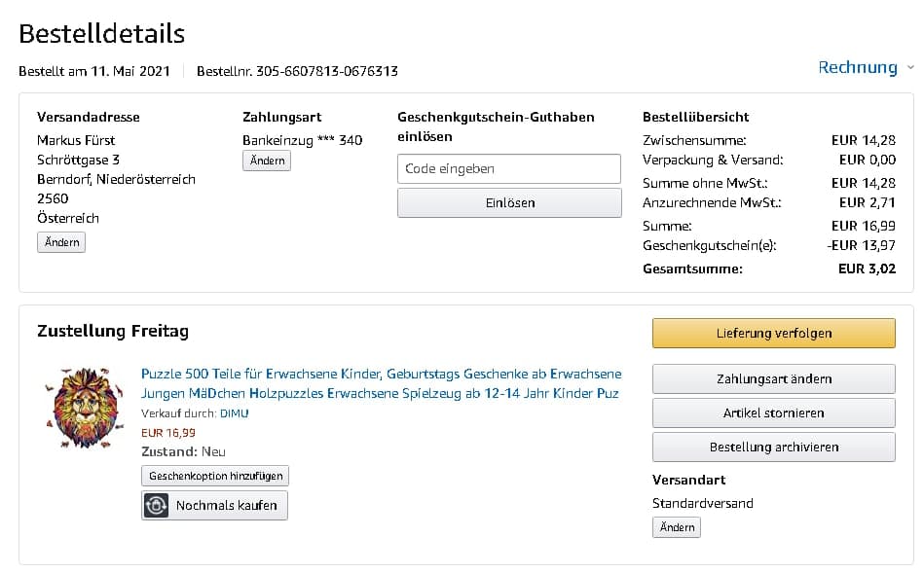Click the red EUR 16,99 item price
The width and height of the screenshot is (924, 573).
pyautogui.click(x=168, y=433)
